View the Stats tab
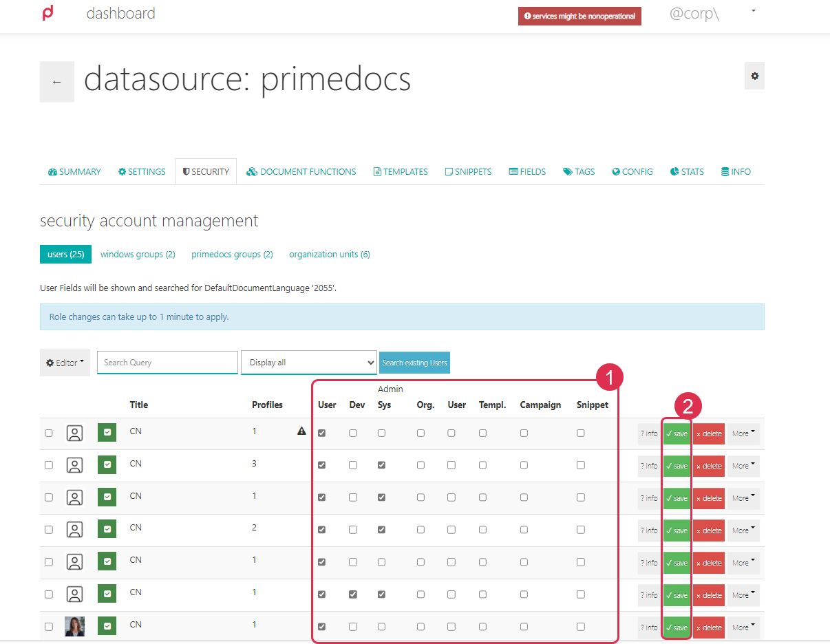Viewport: 830px width, 644px height. point(687,172)
